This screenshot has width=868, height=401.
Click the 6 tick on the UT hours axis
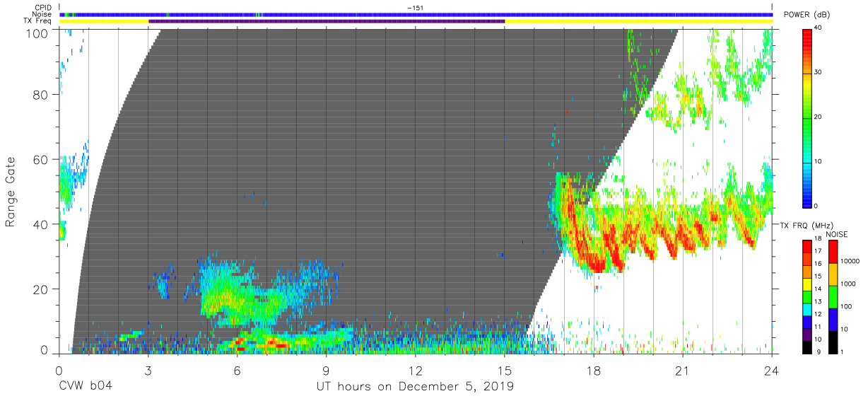coord(237,370)
